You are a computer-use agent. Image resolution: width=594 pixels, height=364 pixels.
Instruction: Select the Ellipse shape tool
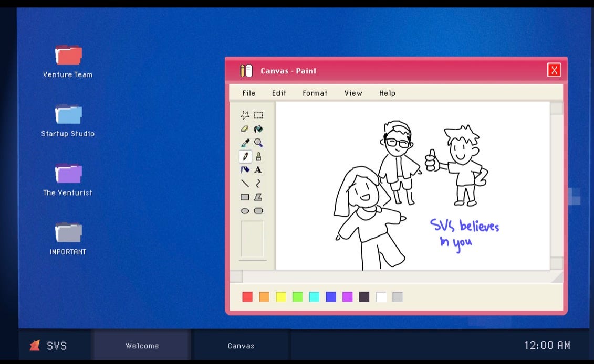[x=245, y=211]
